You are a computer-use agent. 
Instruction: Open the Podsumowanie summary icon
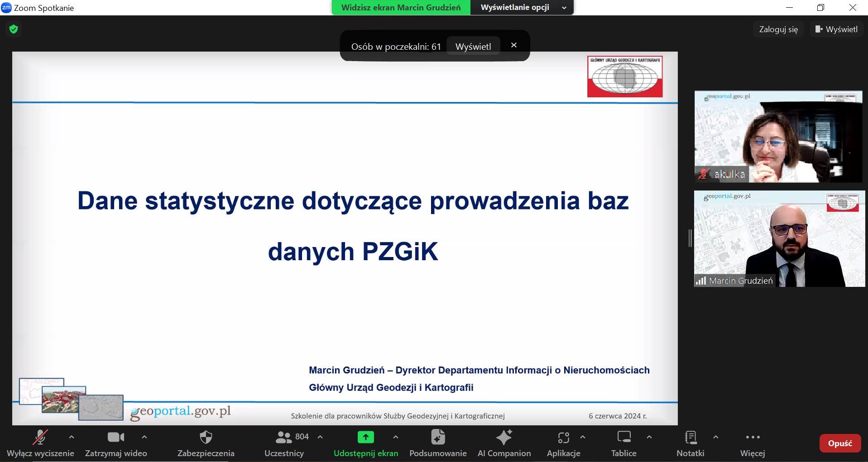438,438
